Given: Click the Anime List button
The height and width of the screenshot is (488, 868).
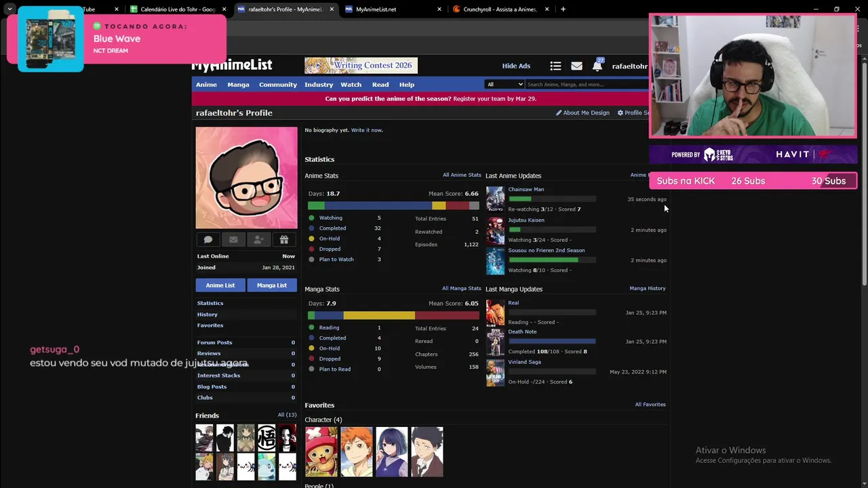Looking at the screenshot, I should 220,285.
